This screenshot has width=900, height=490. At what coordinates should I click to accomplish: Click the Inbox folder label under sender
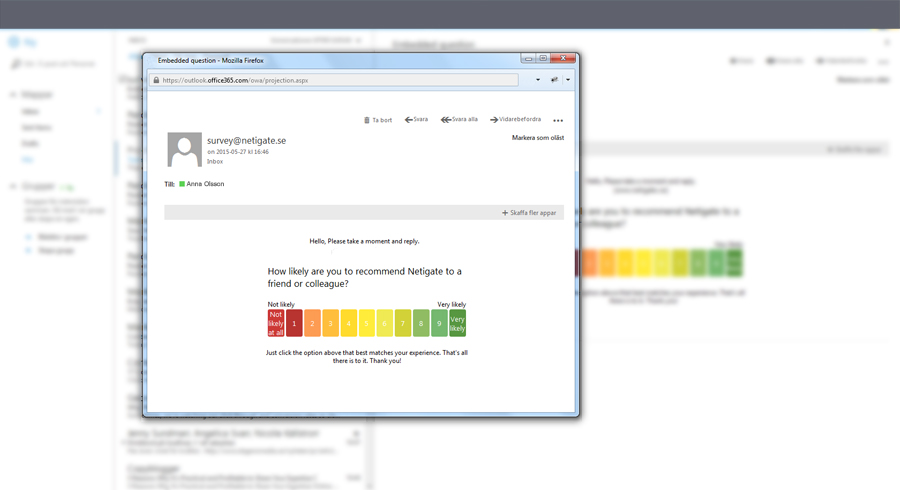[215, 162]
